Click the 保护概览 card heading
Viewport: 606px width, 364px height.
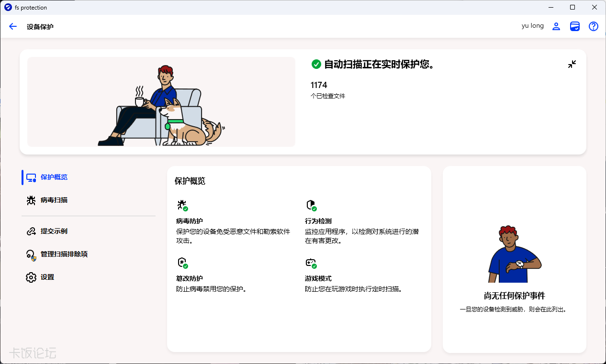pyautogui.click(x=190, y=181)
